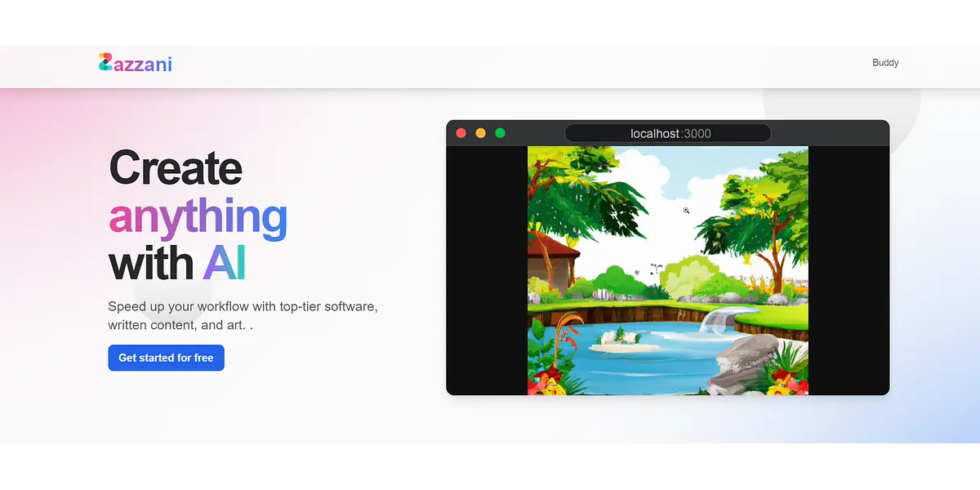
Task: Click the red close dot in mockup window
Action: [461, 133]
